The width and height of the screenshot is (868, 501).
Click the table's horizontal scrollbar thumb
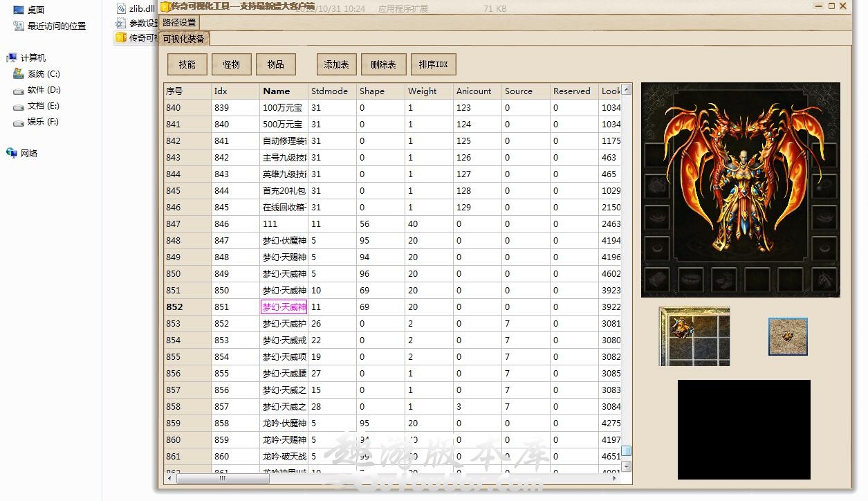[223, 478]
